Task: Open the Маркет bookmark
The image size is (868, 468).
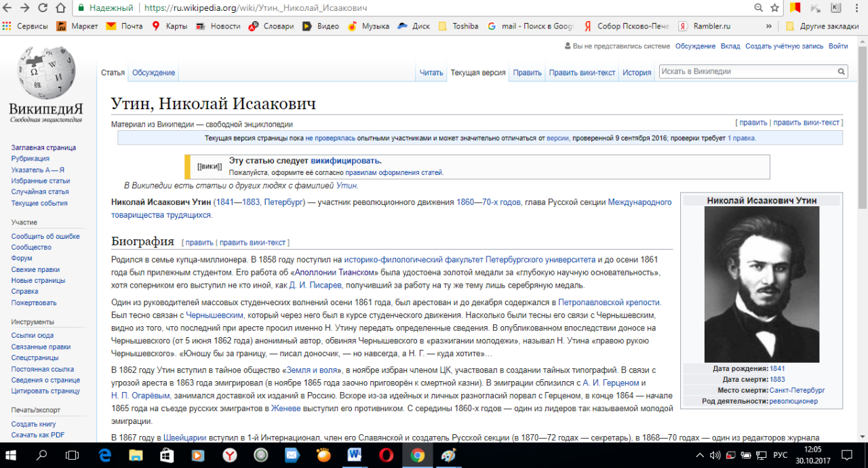Action: (77, 26)
